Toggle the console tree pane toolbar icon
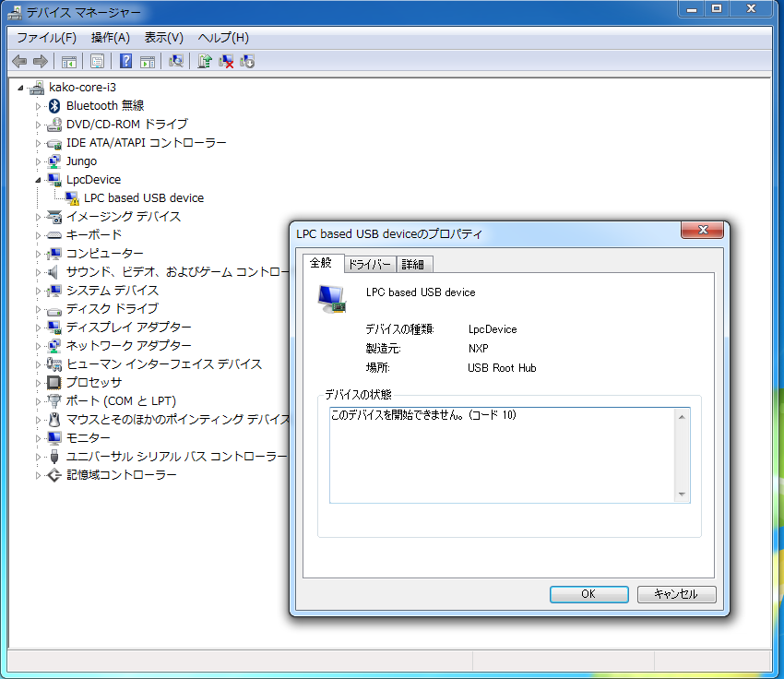The width and height of the screenshot is (784, 679). point(68,62)
